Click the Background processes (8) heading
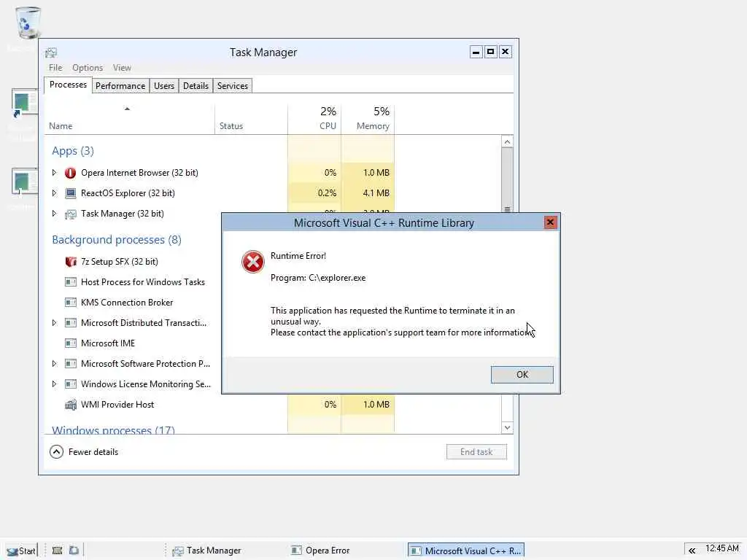The width and height of the screenshot is (747, 560). pos(117,239)
